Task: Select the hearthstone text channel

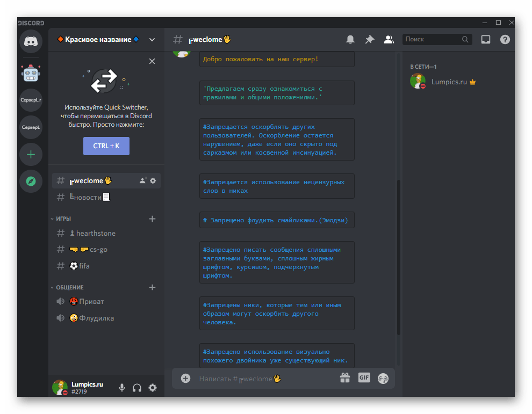Action: click(x=96, y=234)
